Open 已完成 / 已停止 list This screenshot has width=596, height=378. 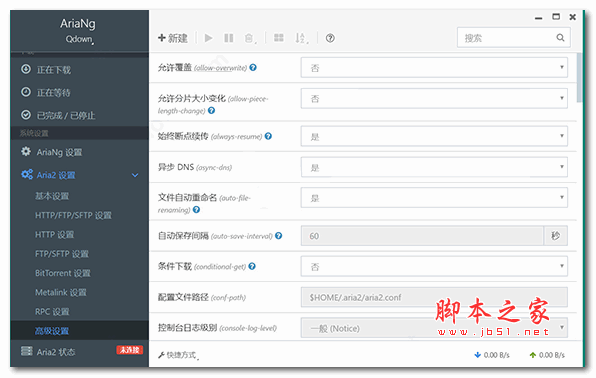[80, 115]
